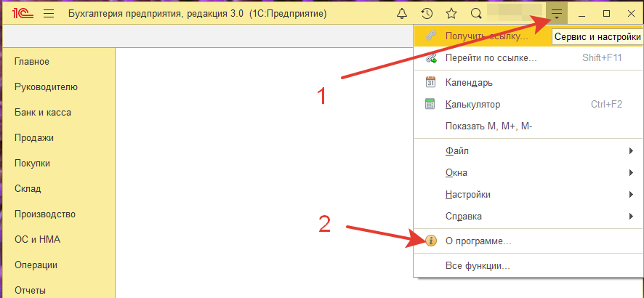Open the Руководителю section

point(46,87)
